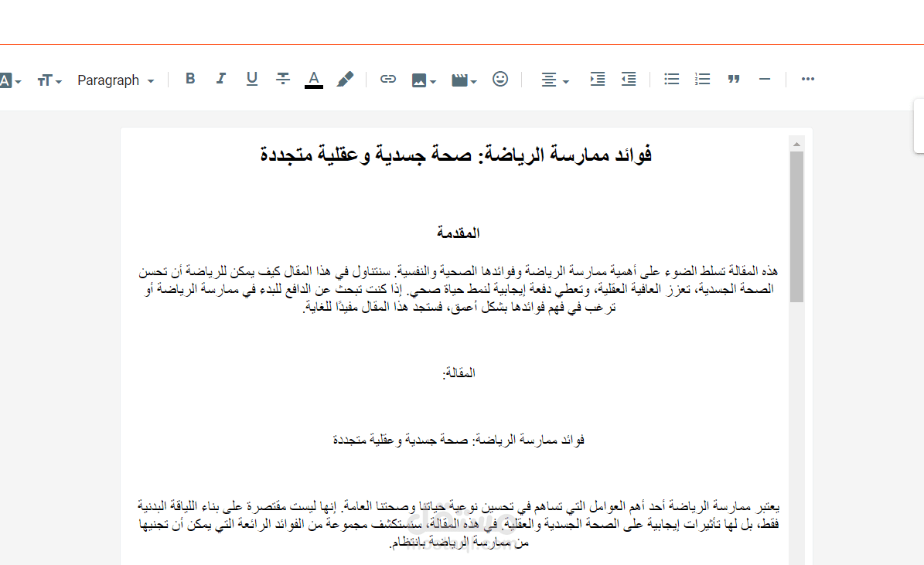Click the document vertical scrollbar thumb
This screenshot has height=565, width=924.
tap(796, 226)
